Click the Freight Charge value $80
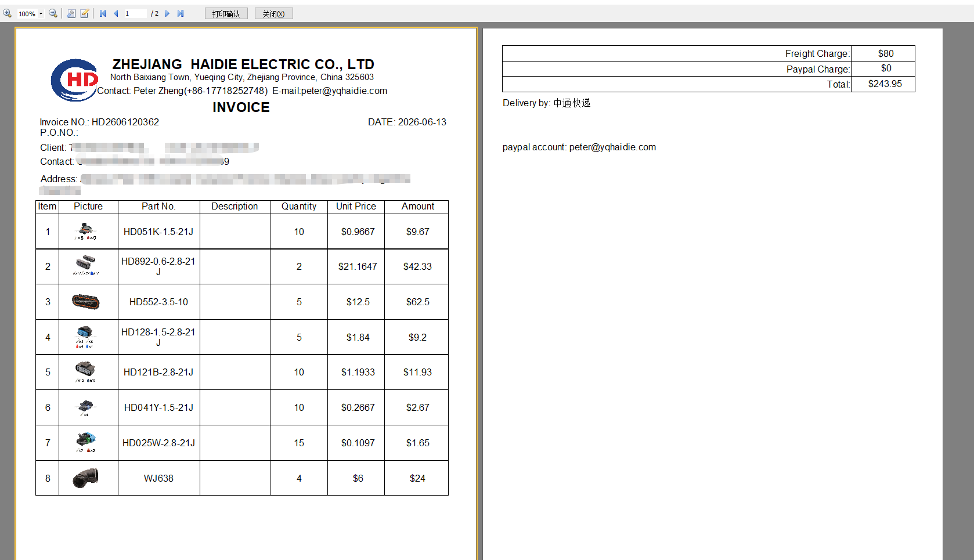The image size is (974, 560). [886, 53]
